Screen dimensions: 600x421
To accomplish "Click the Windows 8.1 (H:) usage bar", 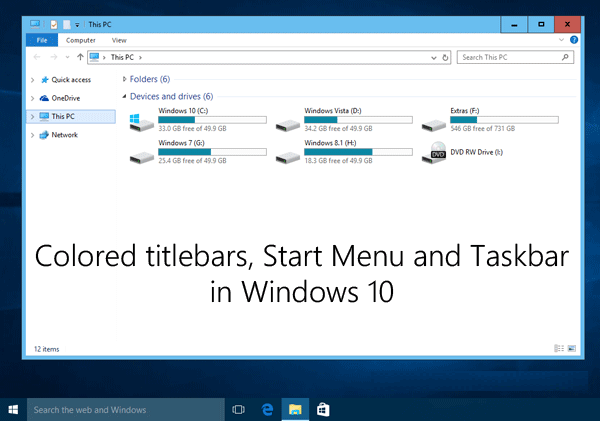I will (x=358, y=152).
